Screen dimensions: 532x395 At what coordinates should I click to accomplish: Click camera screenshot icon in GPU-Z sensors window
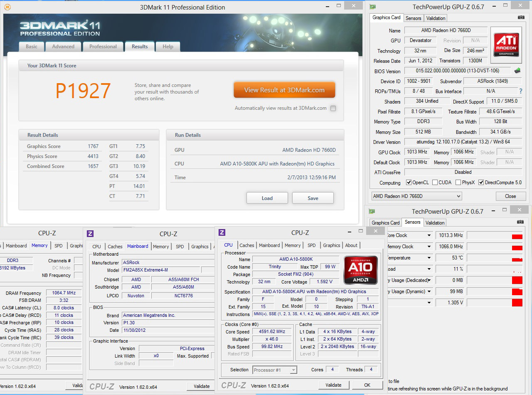coord(520,222)
